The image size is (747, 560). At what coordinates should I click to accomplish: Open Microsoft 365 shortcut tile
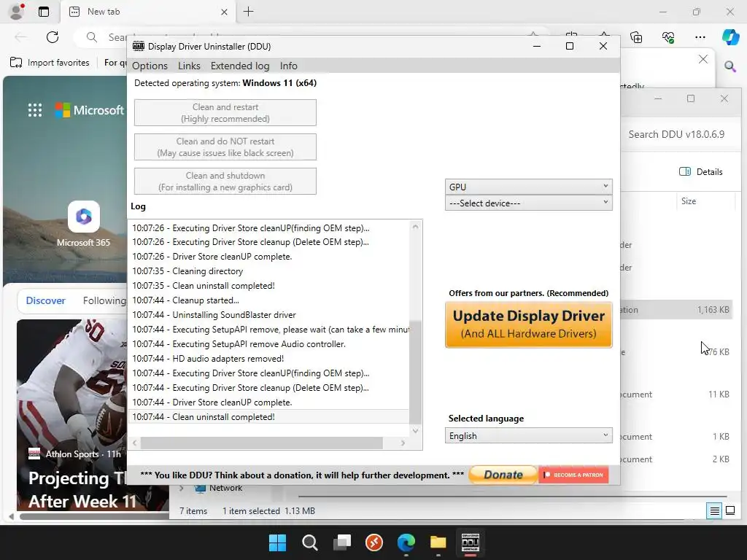click(x=83, y=224)
